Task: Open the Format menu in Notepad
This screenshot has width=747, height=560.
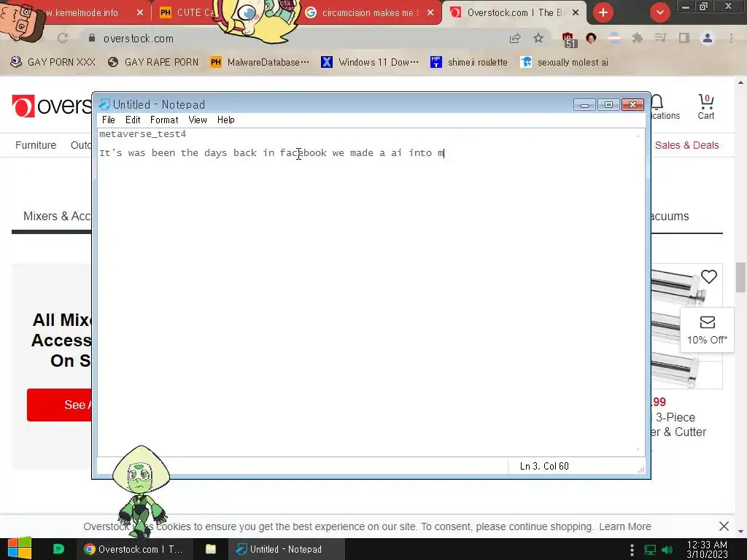Action: coord(164,120)
